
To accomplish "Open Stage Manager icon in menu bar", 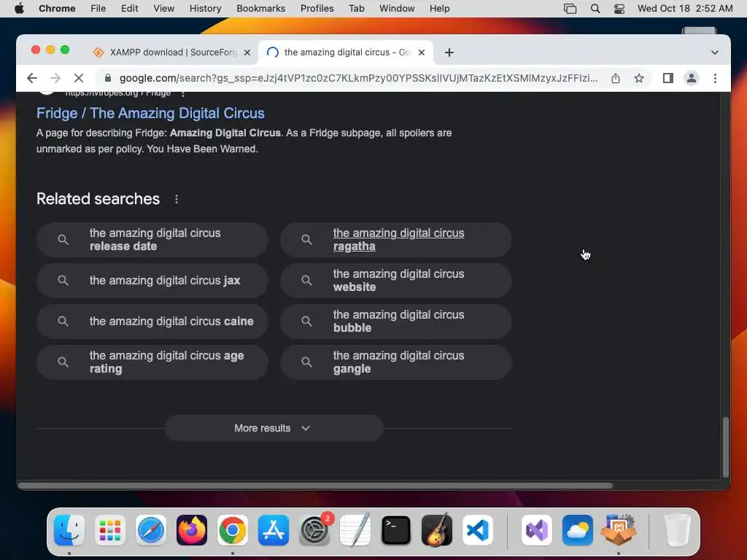I will click(x=570, y=9).
